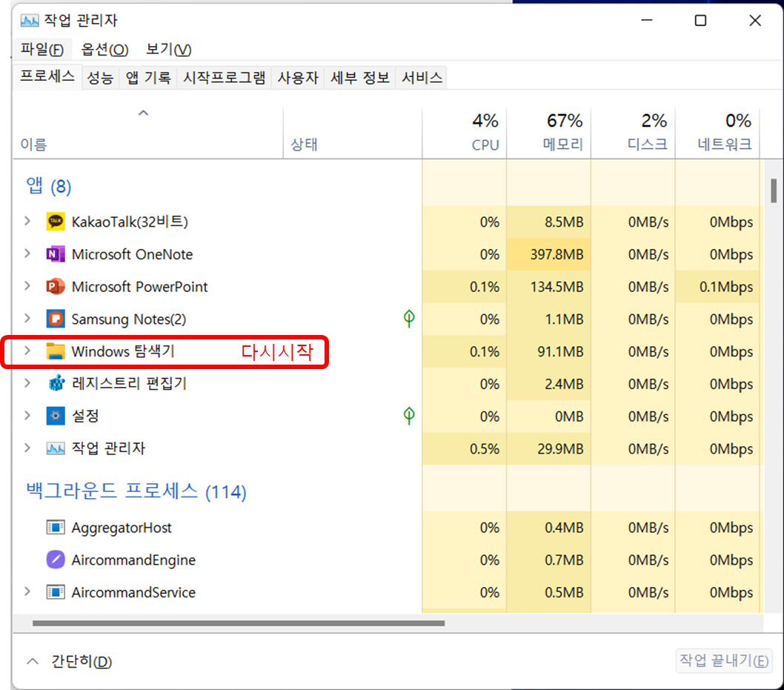Sort processes by the CPU column
Screen dimensions: 784x690
coord(464,133)
